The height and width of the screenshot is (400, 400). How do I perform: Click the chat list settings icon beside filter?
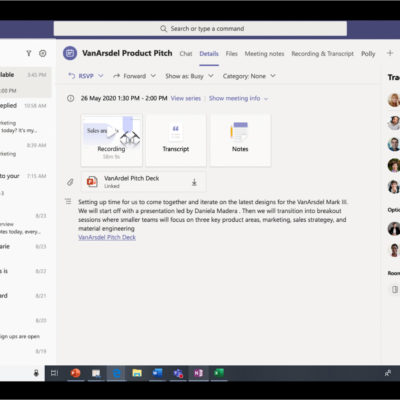43,53
